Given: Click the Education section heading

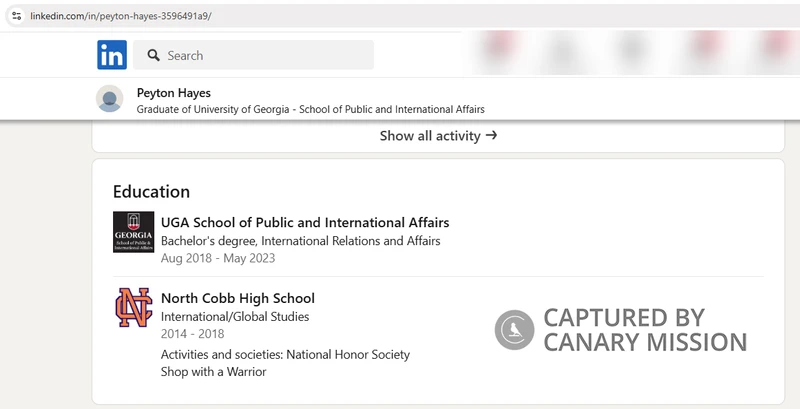Looking at the screenshot, I should (x=152, y=192).
